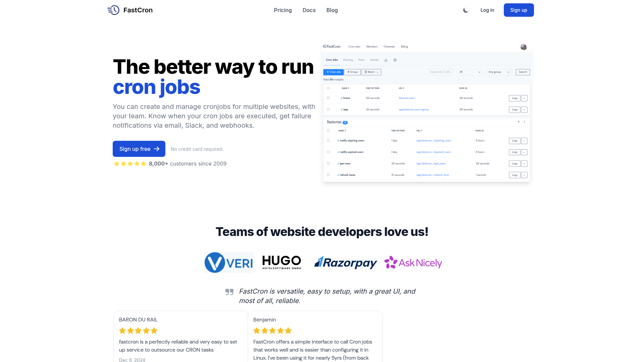
Task: Click the stars beside 8,000+ customers
Action: coord(130,164)
